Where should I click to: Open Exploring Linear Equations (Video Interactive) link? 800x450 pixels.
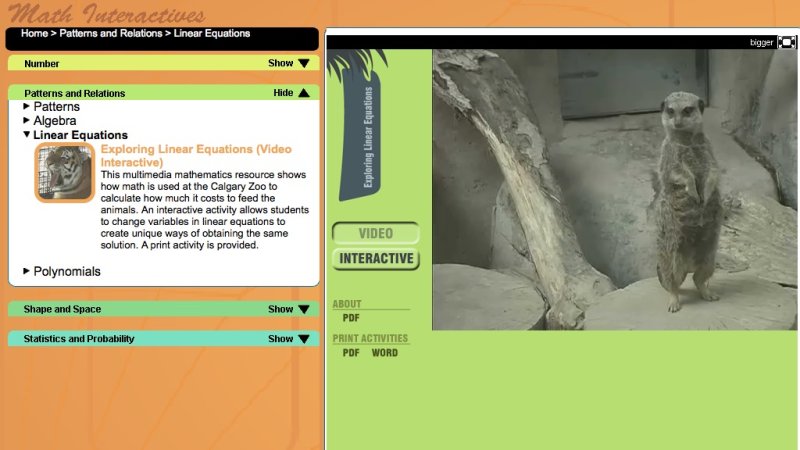pos(196,156)
